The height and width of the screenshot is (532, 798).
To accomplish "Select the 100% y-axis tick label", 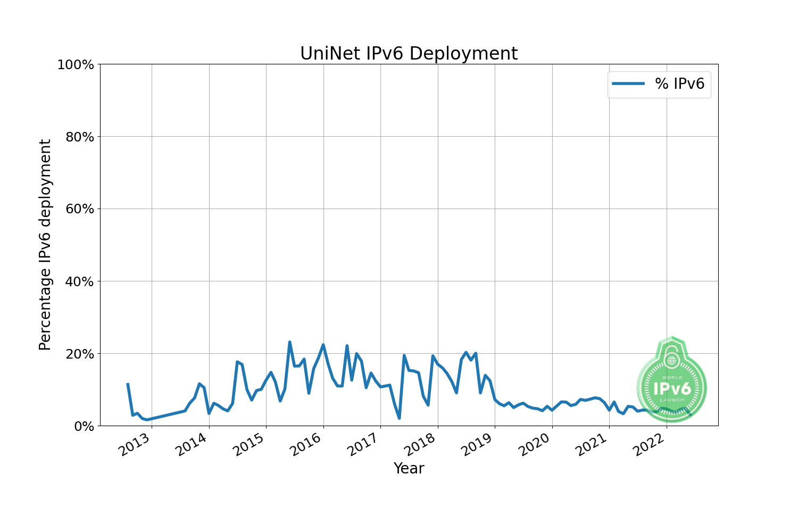I will pyautogui.click(x=75, y=65).
